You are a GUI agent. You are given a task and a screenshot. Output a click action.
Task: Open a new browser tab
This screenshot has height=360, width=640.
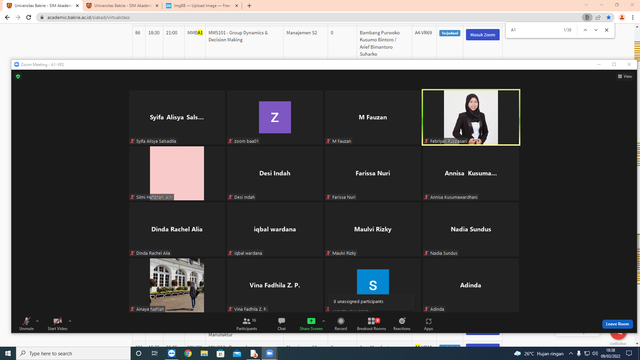click(x=249, y=6)
